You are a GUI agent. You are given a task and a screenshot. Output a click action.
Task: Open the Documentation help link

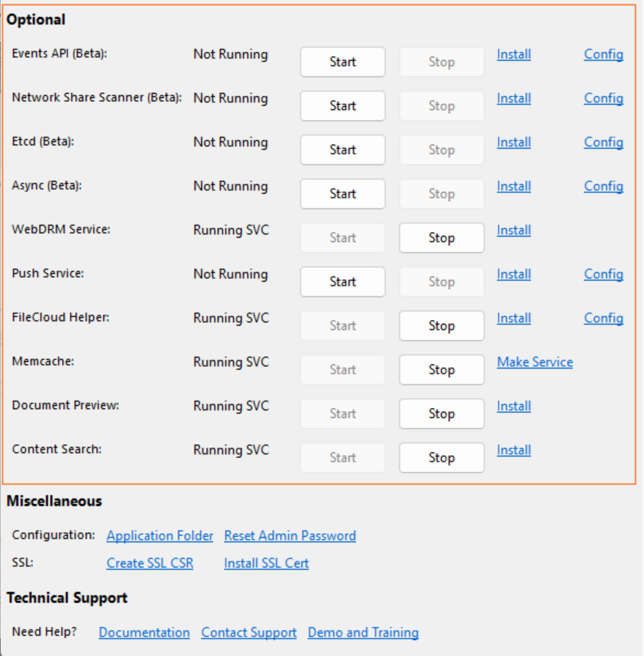coord(144,632)
